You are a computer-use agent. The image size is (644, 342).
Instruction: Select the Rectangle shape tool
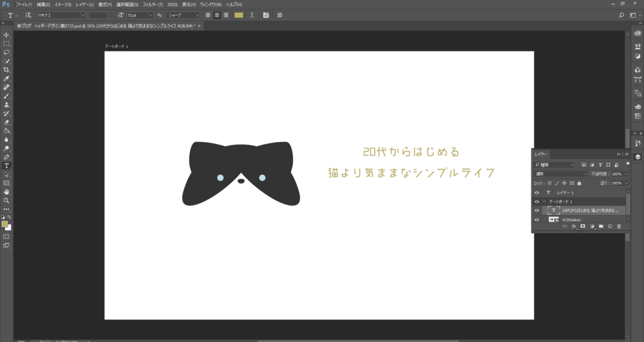pyautogui.click(x=6, y=184)
